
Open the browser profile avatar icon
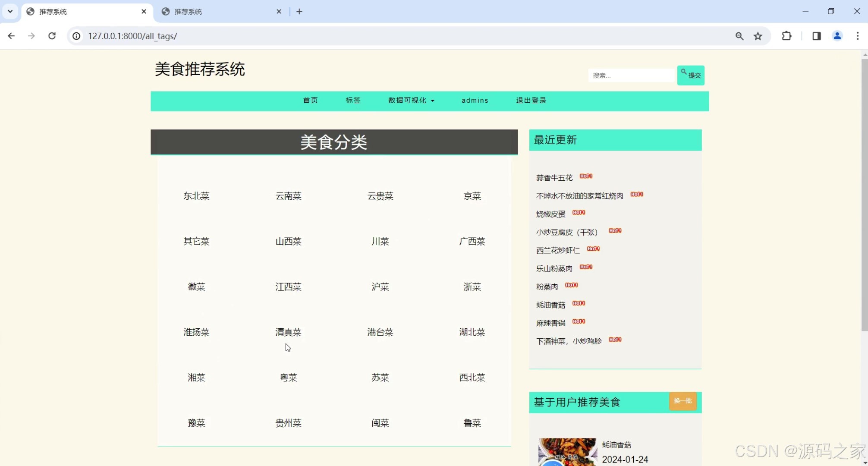837,36
